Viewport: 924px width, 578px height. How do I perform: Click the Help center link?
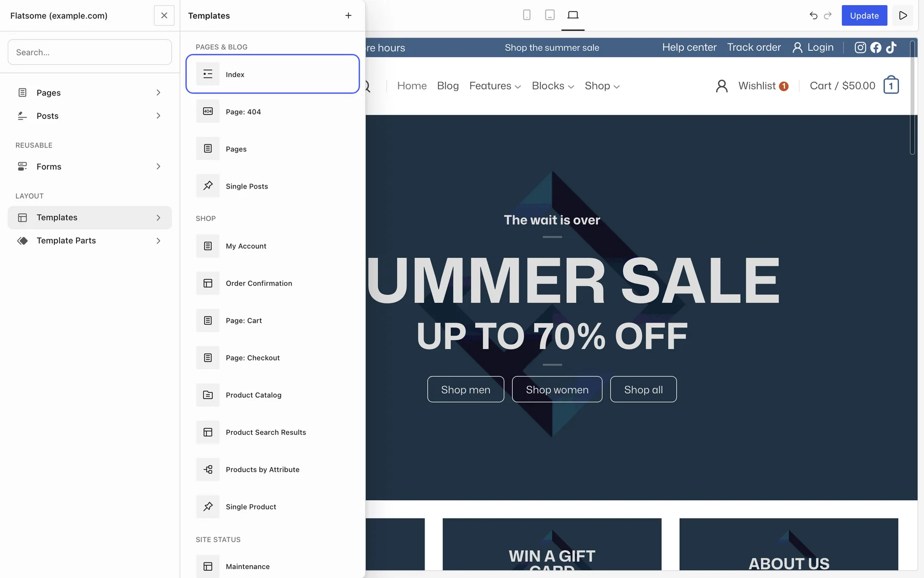[689, 47]
